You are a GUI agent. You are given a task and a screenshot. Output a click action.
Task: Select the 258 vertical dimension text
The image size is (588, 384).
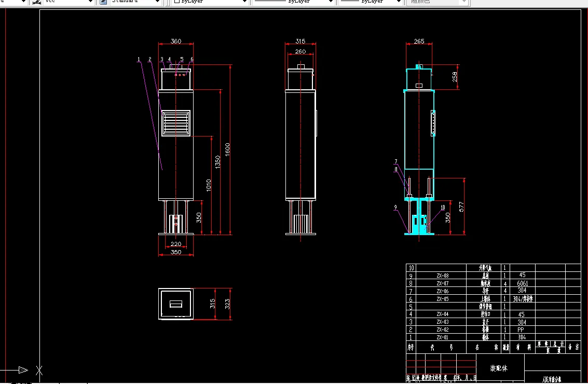[x=455, y=77]
